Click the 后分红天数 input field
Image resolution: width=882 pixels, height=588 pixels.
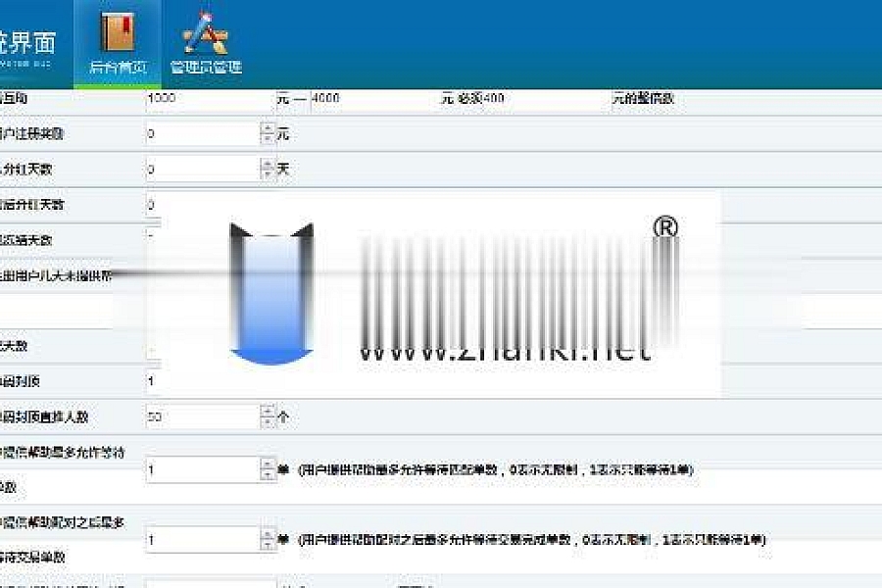pos(153,205)
